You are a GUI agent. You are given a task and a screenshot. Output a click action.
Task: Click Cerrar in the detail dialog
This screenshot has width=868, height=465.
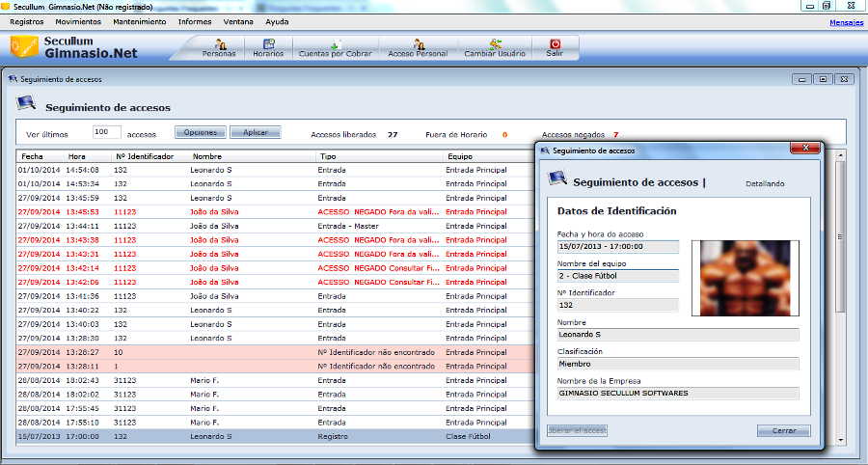click(x=783, y=430)
